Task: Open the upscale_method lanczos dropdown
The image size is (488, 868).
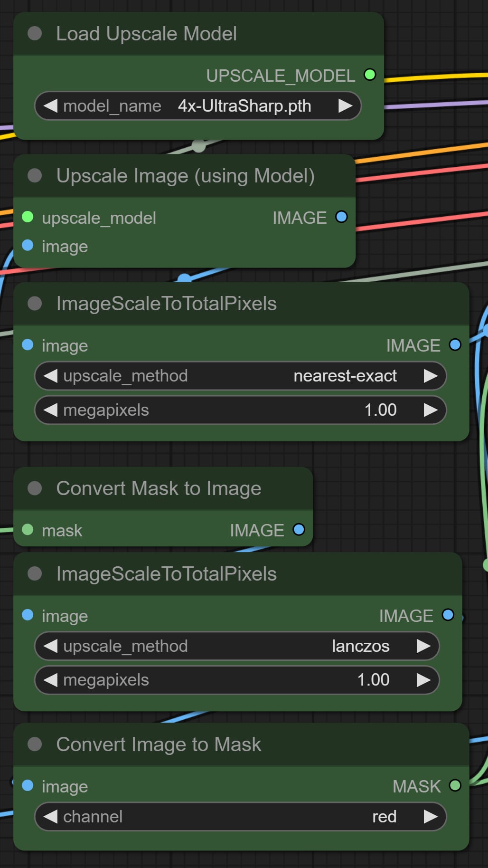Action: (237, 646)
